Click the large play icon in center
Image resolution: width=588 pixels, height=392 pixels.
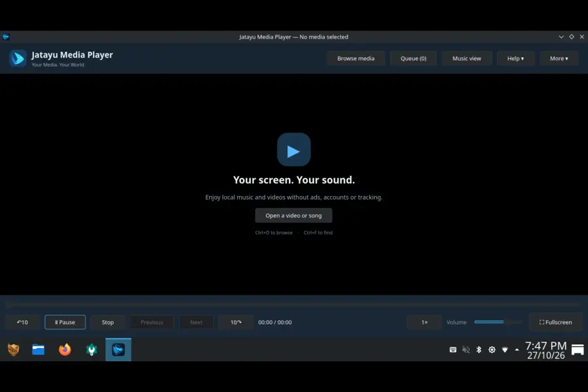pyautogui.click(x=293, y=150)
